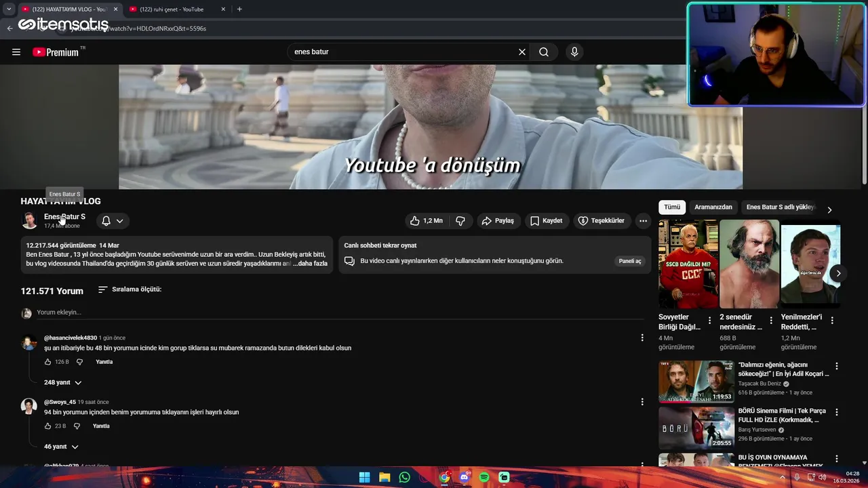868x488 pixels.
Task: Reply to @Swoys_45 with Yanıtla
Action: point(101,426)
